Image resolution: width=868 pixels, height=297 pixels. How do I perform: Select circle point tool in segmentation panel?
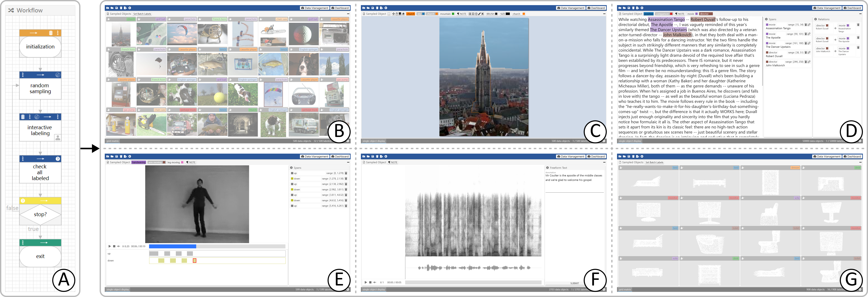[476, 14]
